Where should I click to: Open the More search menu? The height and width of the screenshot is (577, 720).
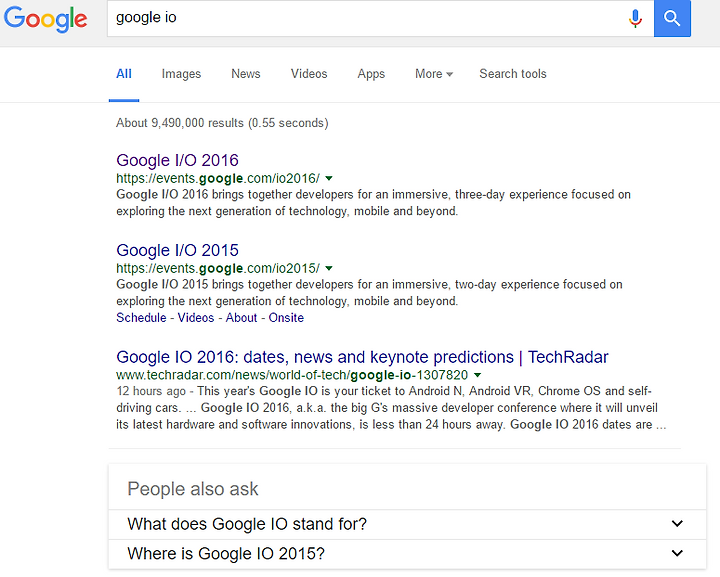(x=434, y=74)
